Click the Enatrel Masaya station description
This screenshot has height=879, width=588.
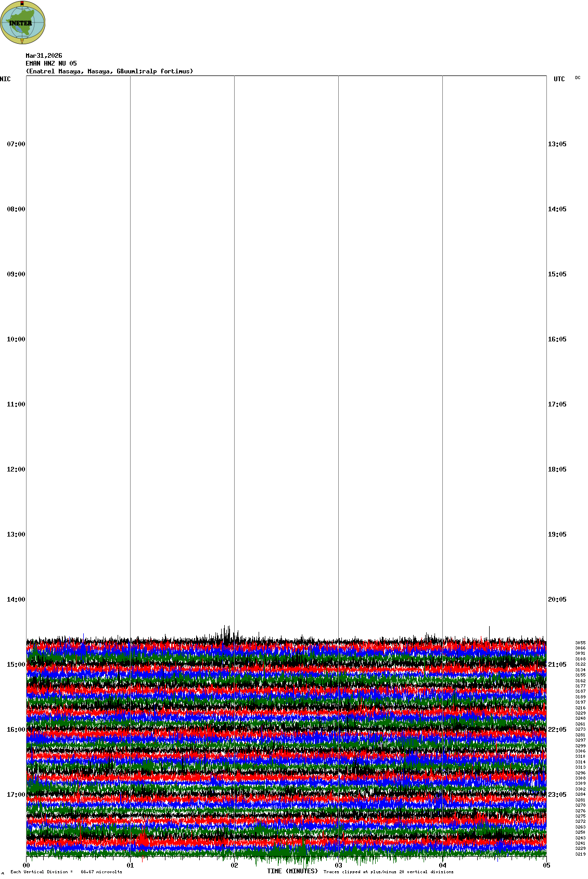(x=109, y=71)
